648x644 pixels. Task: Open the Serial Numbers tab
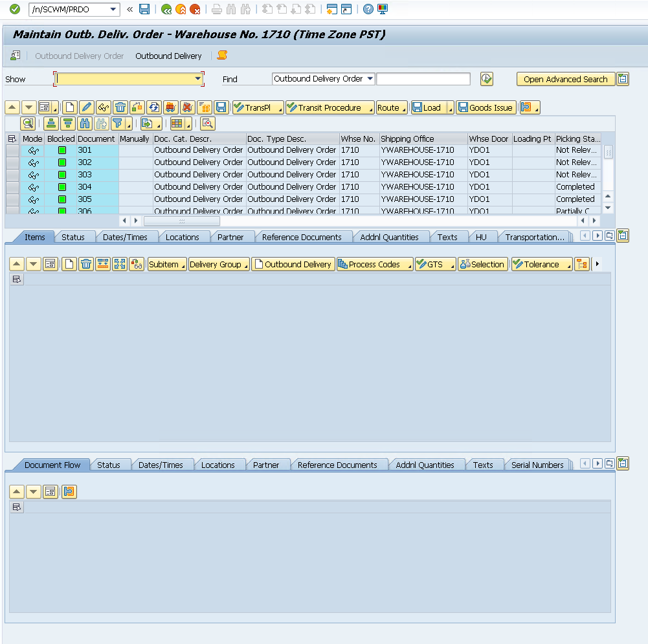(537, 465)
